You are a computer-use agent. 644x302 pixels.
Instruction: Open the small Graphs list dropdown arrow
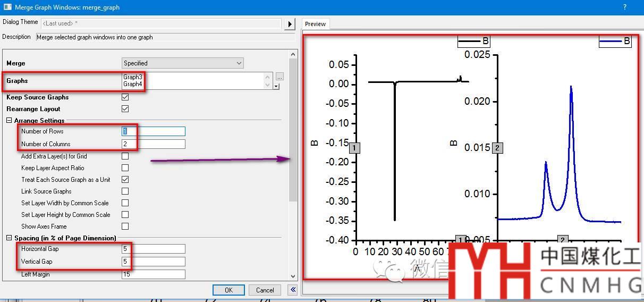(x=276, y=86)
